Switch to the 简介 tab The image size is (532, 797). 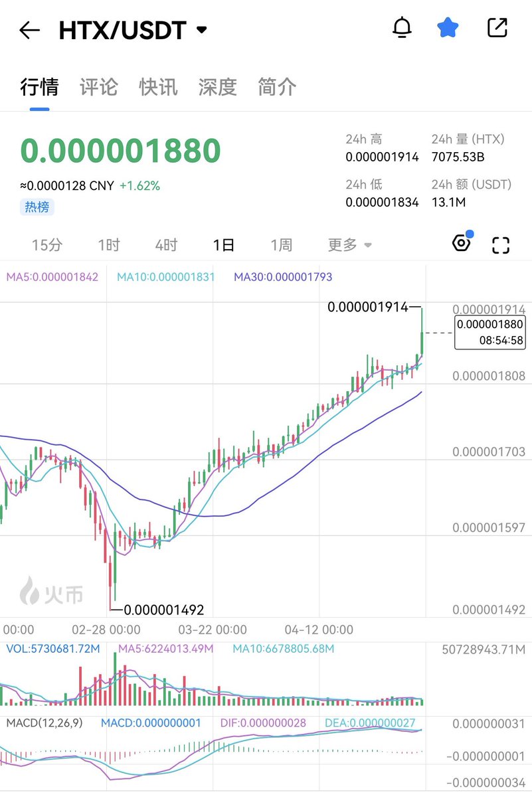coord(277,87)
